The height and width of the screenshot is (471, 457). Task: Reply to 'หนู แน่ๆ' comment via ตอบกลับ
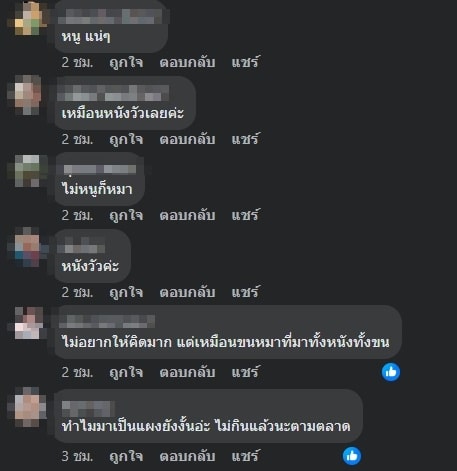pyautogui.click(x=187, y=62)
